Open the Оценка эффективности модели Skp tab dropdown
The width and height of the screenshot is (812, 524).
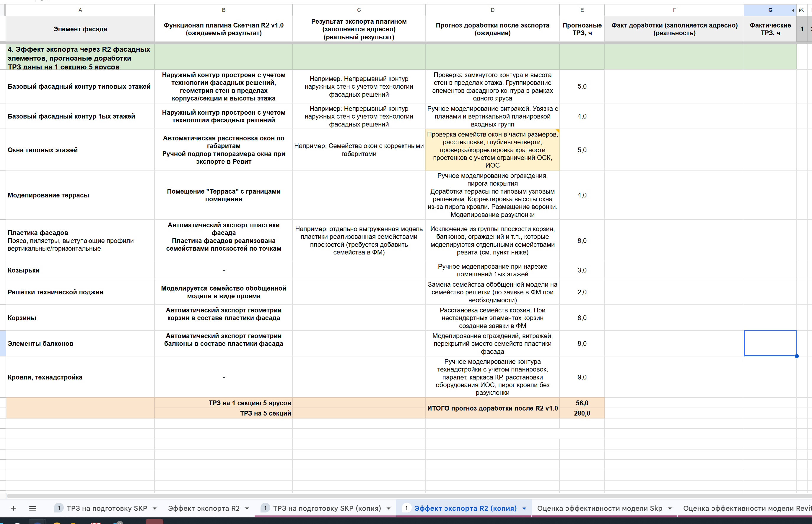tap(670, 508)
